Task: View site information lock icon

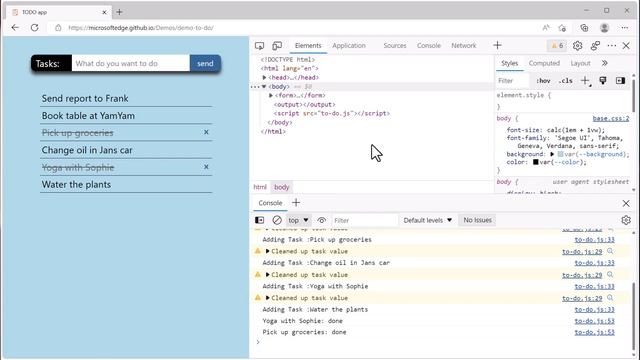Action: 58,28
